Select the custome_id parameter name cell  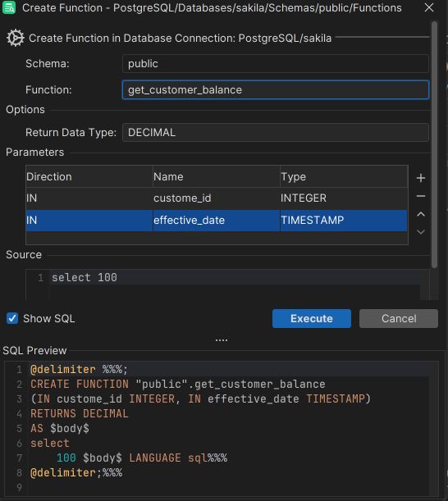(x=216, y=198)
